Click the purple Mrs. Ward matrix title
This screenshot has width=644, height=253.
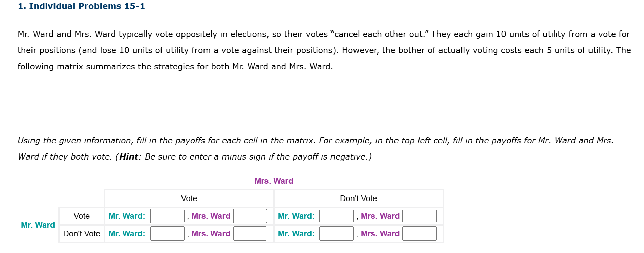point(274,181)
